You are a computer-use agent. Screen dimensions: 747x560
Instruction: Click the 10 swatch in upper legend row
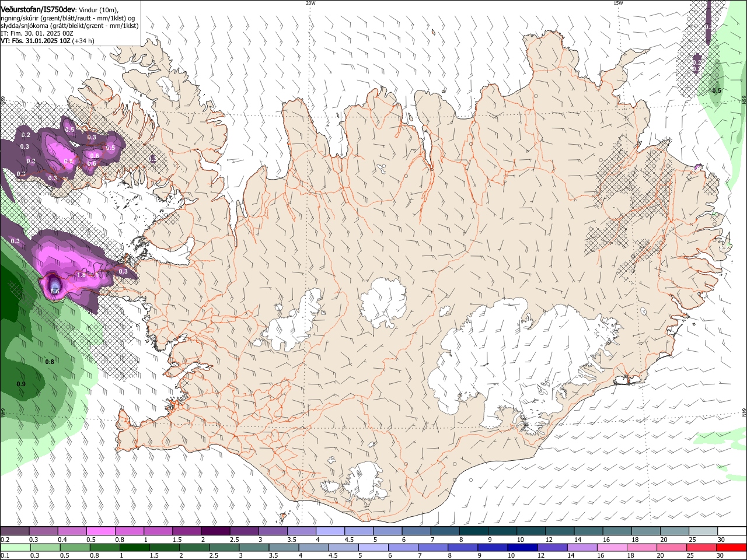tap(530, 531)
